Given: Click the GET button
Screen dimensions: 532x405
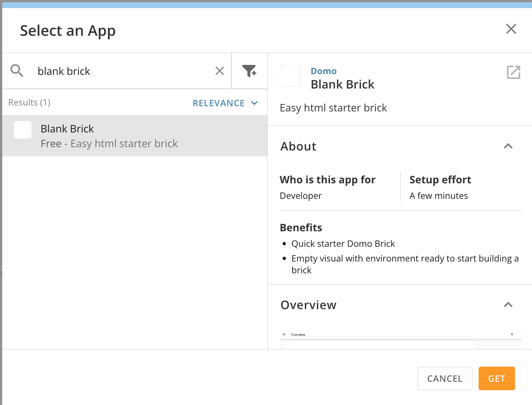Looking at the screenshot, I should (497, 378).
